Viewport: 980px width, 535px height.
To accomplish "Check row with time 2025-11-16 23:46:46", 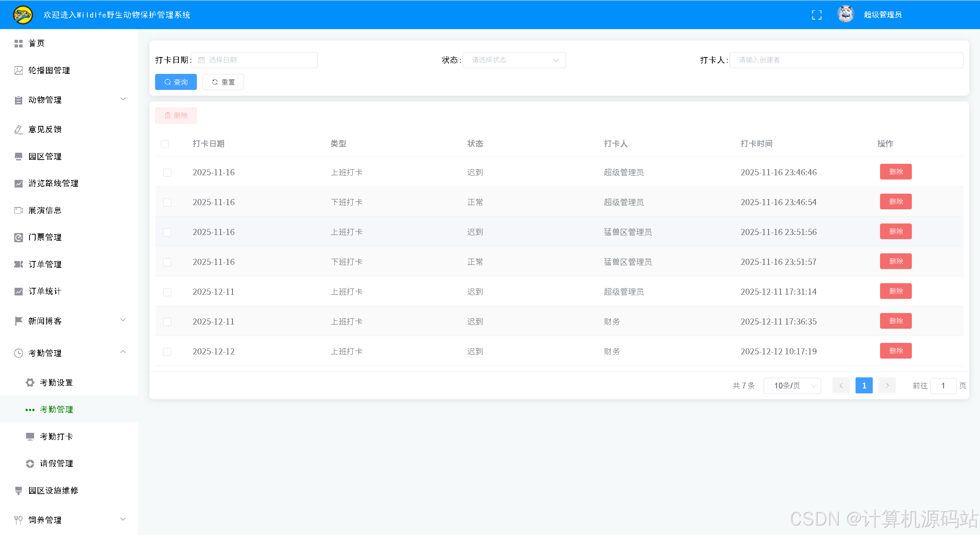I will pyautogui.click(x=167, y=173).
